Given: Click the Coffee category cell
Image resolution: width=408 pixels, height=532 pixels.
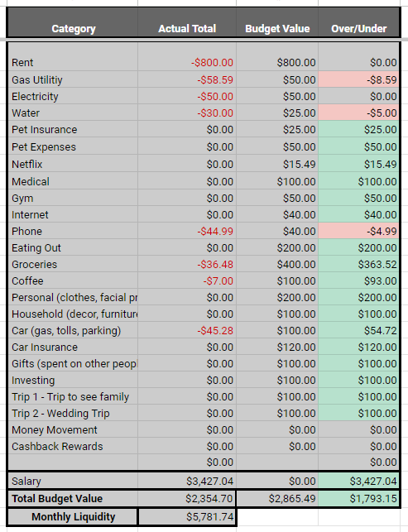Looking at the screenshot, I should tap(73, 280).
